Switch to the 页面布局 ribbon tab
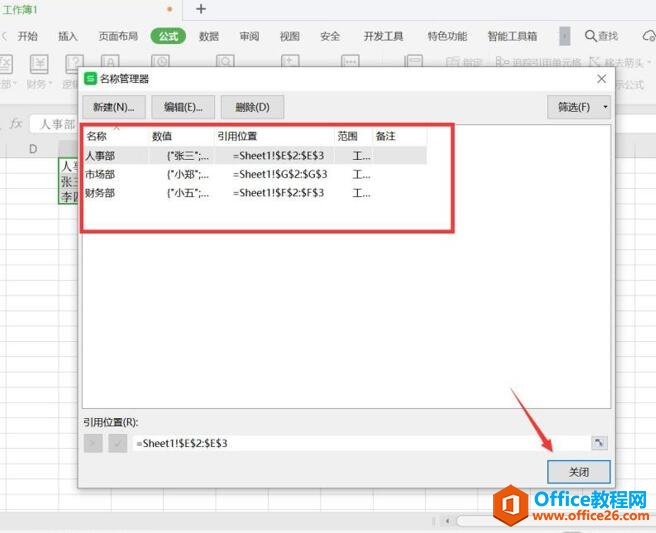The image size is (656, 533). [118, 36]
